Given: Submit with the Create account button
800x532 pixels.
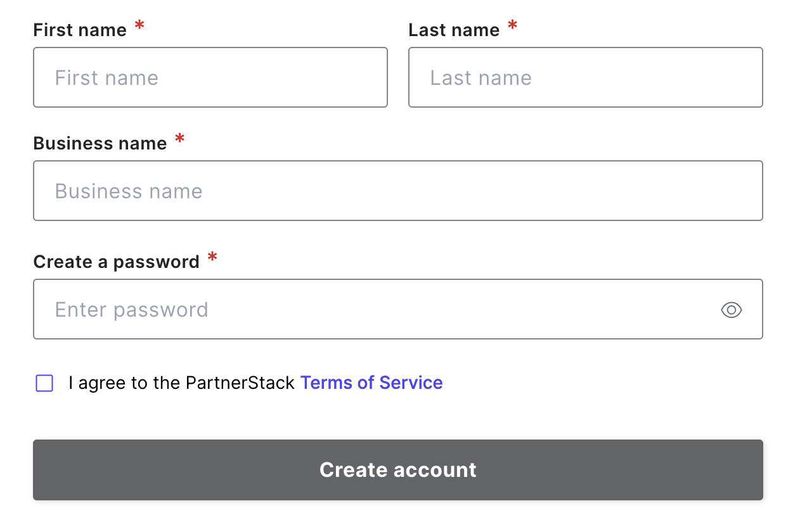Looking at the screenshot, I should pyautogui.click(x=398, y=470).
